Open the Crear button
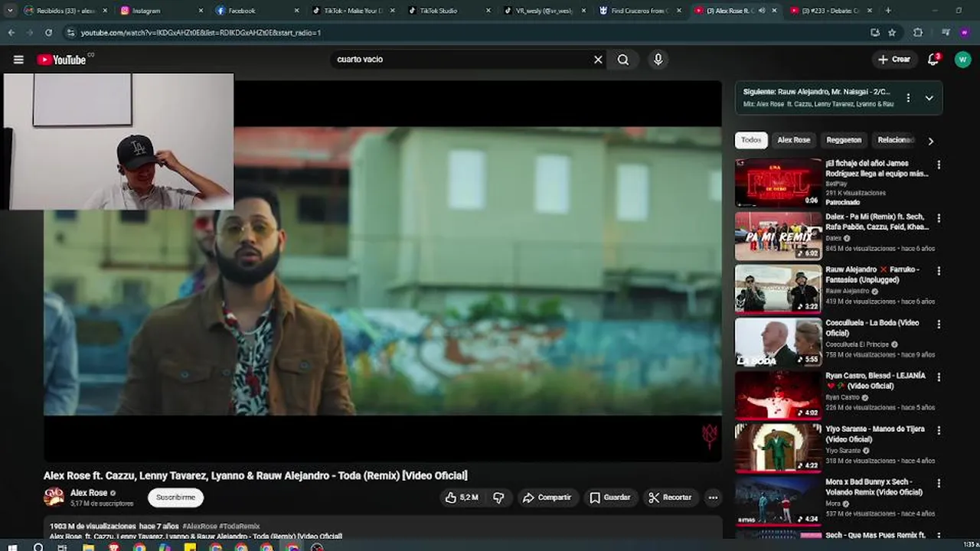980x551 pixels. [x=894, y=60]
